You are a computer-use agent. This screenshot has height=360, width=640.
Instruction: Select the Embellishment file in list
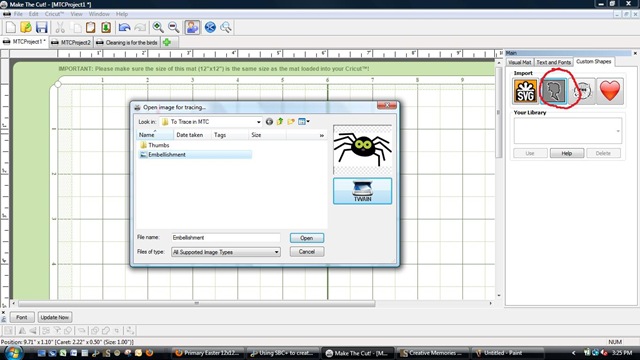[195, 155]
